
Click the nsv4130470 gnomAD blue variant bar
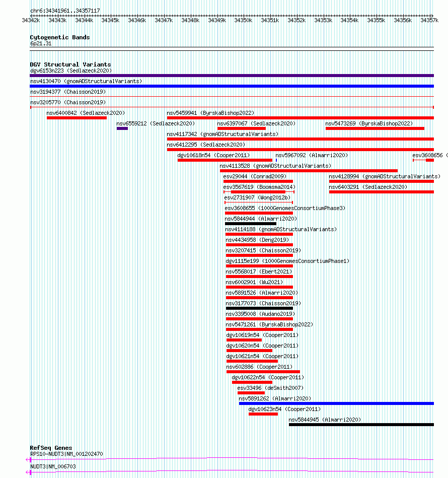tap(232, 86)
